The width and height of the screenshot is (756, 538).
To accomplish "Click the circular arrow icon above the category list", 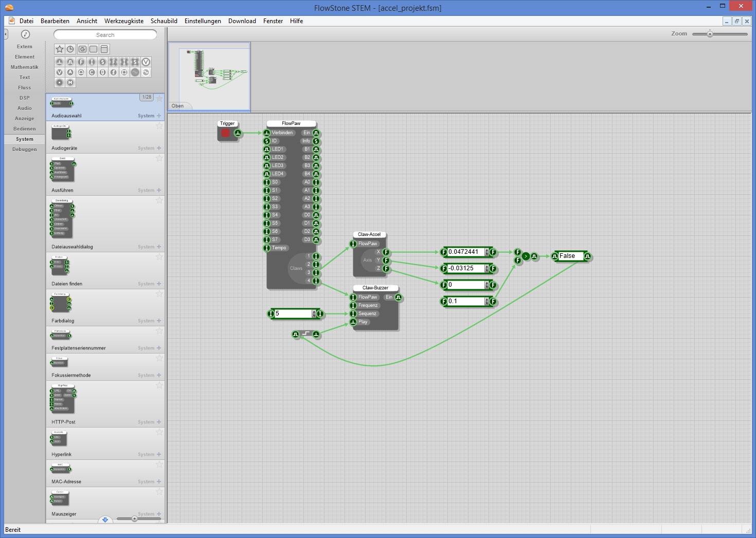I will coord(25,34).
